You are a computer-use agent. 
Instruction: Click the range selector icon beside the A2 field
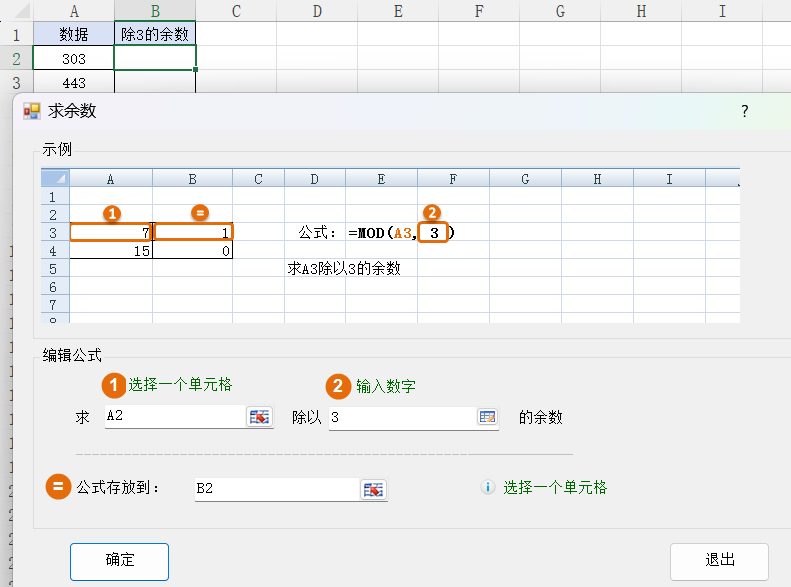(x=260, y=417)
